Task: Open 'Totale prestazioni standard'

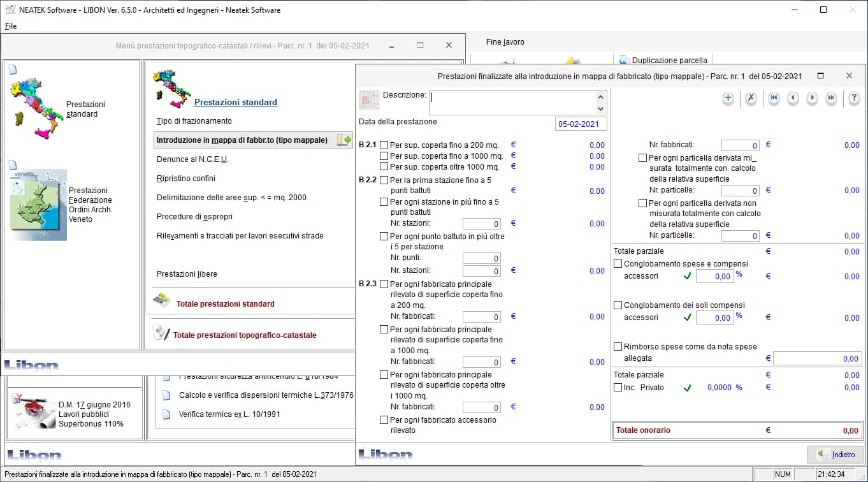Action: [x=226, y=304]
